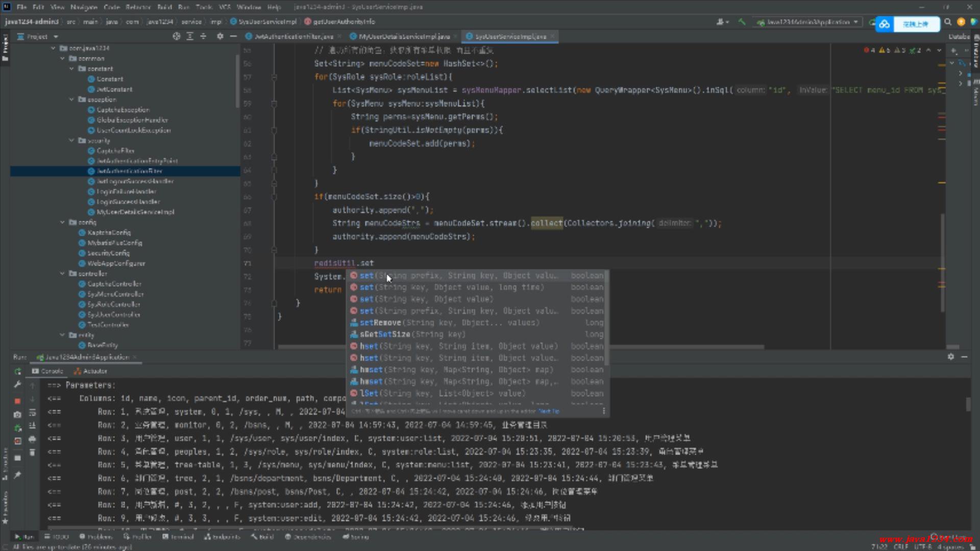Collapse all in the Project panel toolbar

coord(203,36)
